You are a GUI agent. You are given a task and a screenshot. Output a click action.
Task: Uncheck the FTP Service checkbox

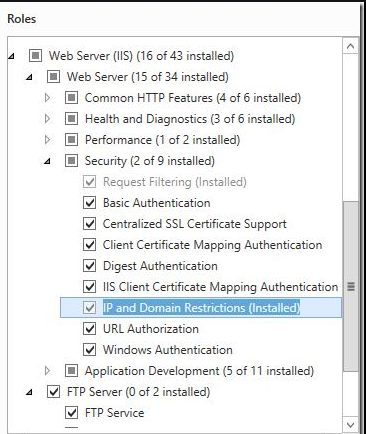click(71, 413)
